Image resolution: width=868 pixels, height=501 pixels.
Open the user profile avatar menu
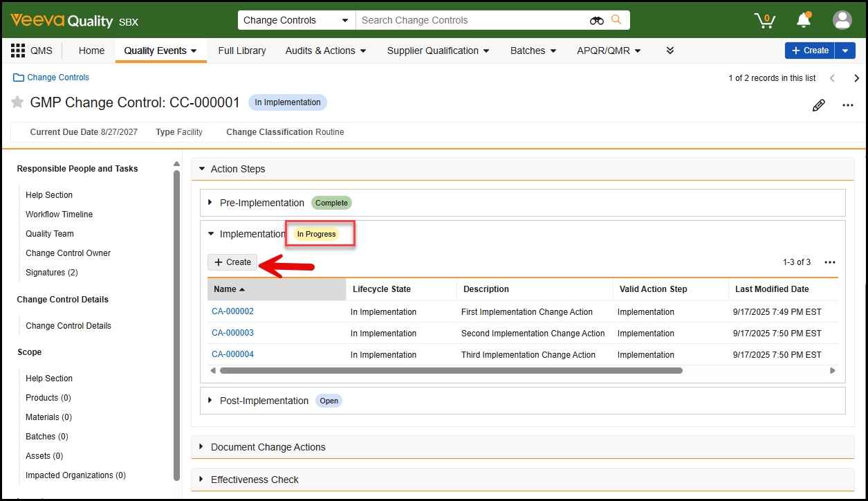point(842,20)
